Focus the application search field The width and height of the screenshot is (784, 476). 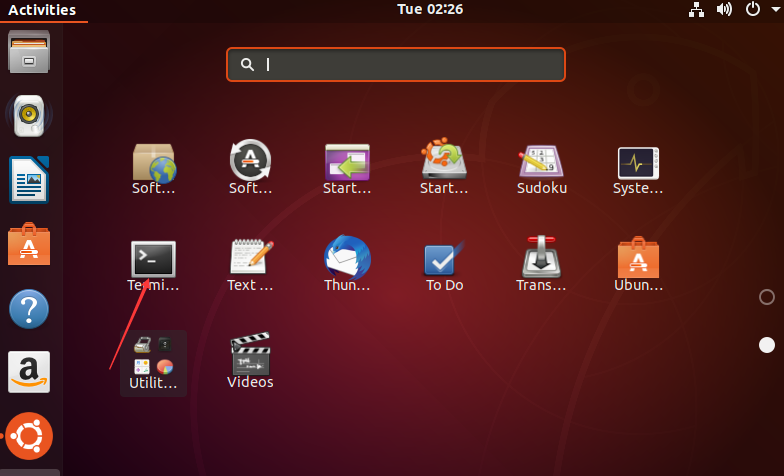pyautogui.click(x=396, y=65)
